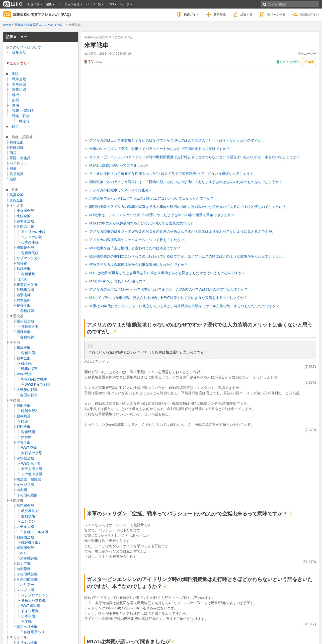This screenshot has height=644, width=322.
Task: Collapse the ▼車両 tree section
Action: tap(15, 342)
